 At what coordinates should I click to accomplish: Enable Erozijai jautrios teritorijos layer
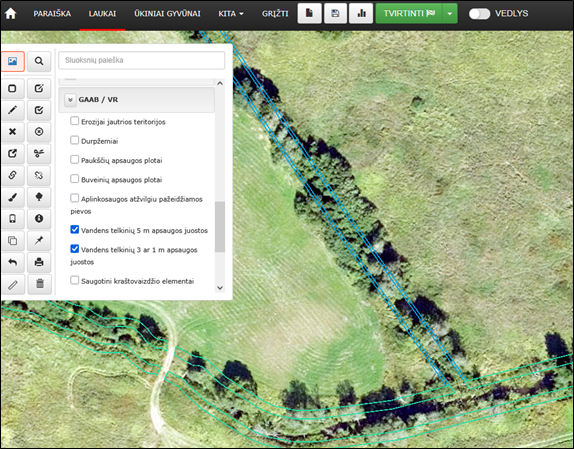click(75, 121)
